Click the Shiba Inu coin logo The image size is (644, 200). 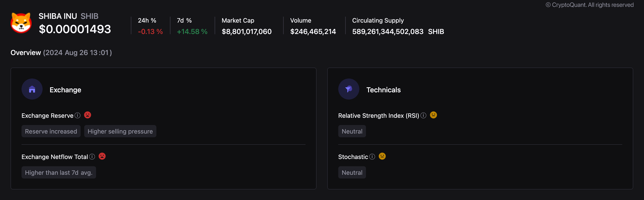tap(21, 23)
